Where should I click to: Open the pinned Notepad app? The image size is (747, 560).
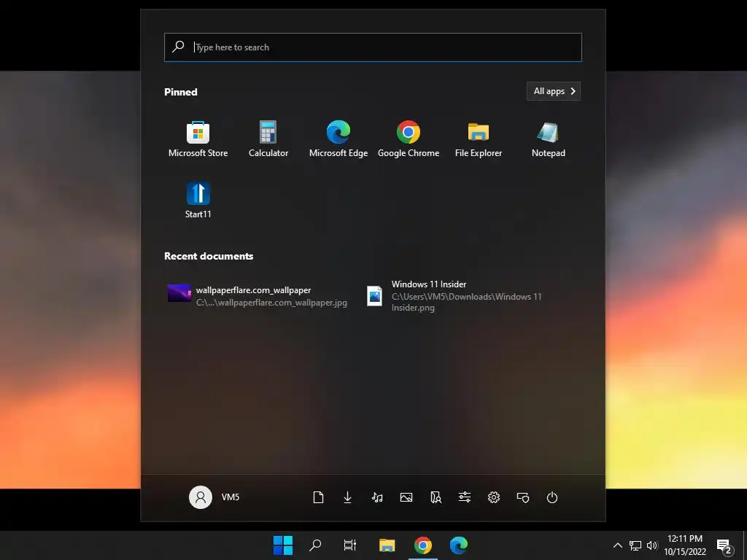pos(549,139)
